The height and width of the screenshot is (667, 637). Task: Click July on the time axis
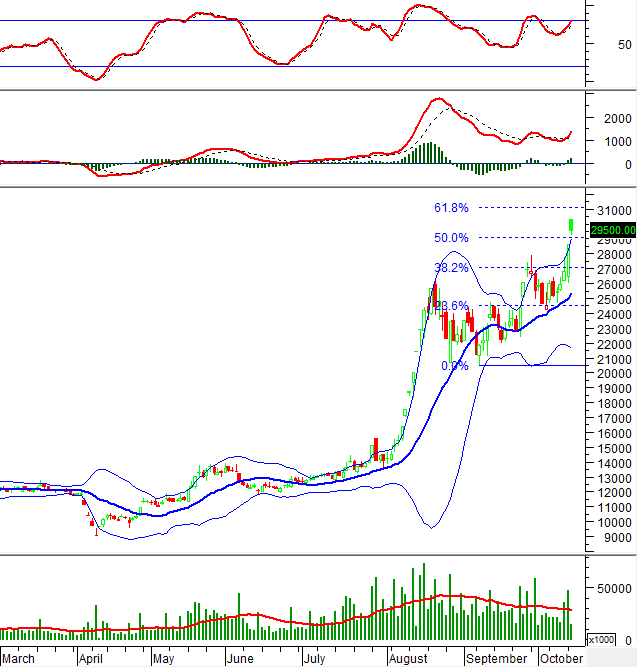click(x=314, y=659)
